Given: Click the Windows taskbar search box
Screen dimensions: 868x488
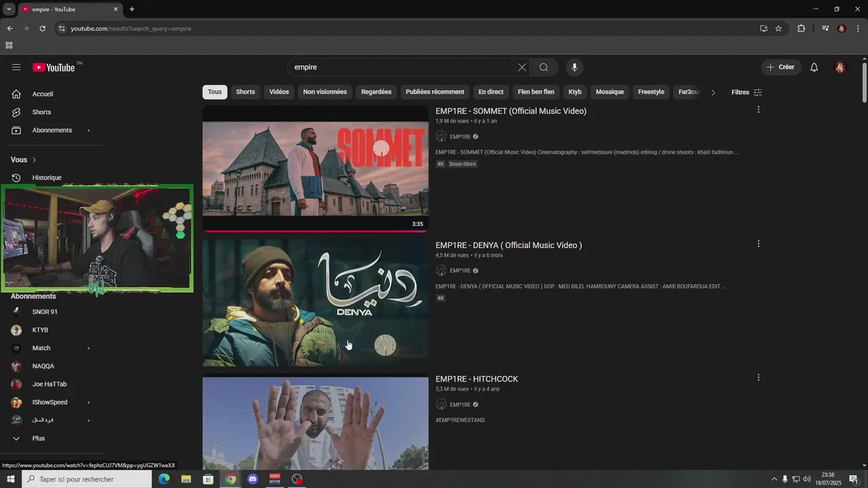Looking at the screenshot, I should click(87, 479).
